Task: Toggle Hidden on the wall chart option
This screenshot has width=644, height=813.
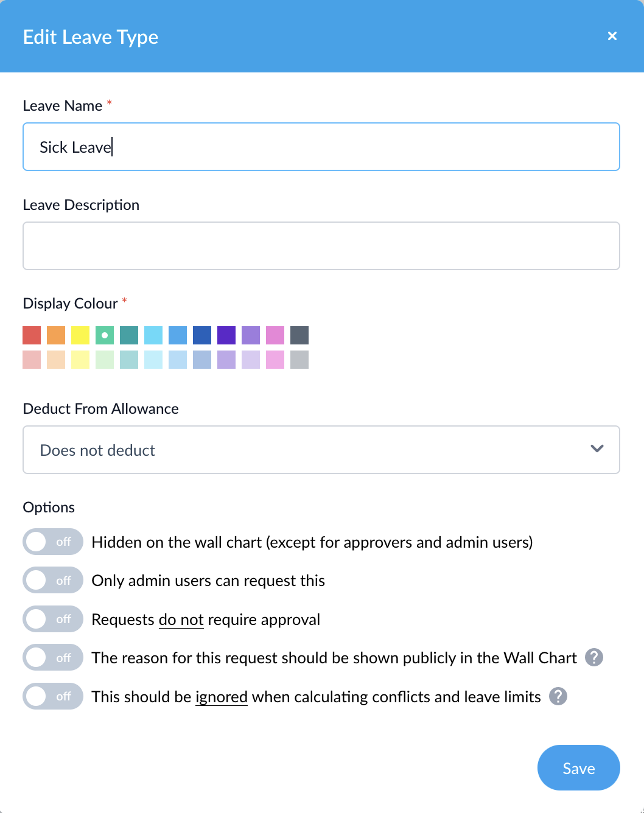Action: click(x=53, y=542)
